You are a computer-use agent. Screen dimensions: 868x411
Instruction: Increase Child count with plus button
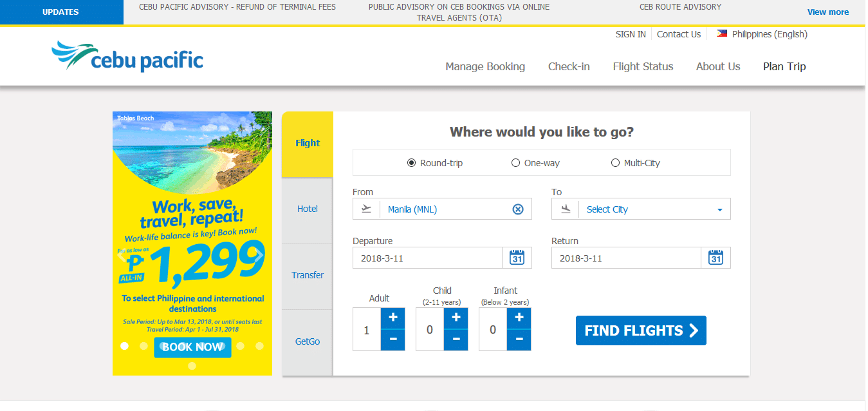(456, 318)
